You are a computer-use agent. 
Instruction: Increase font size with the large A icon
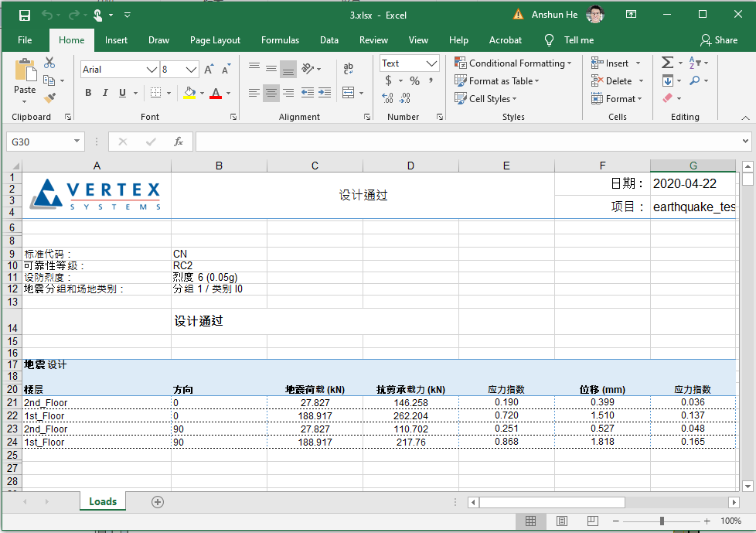coord(208,70)
